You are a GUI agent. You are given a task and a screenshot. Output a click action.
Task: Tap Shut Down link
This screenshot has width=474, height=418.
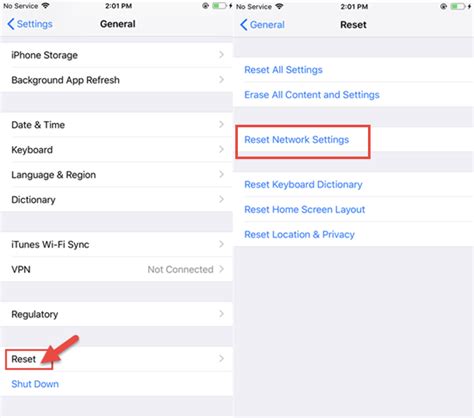[35, 384]
